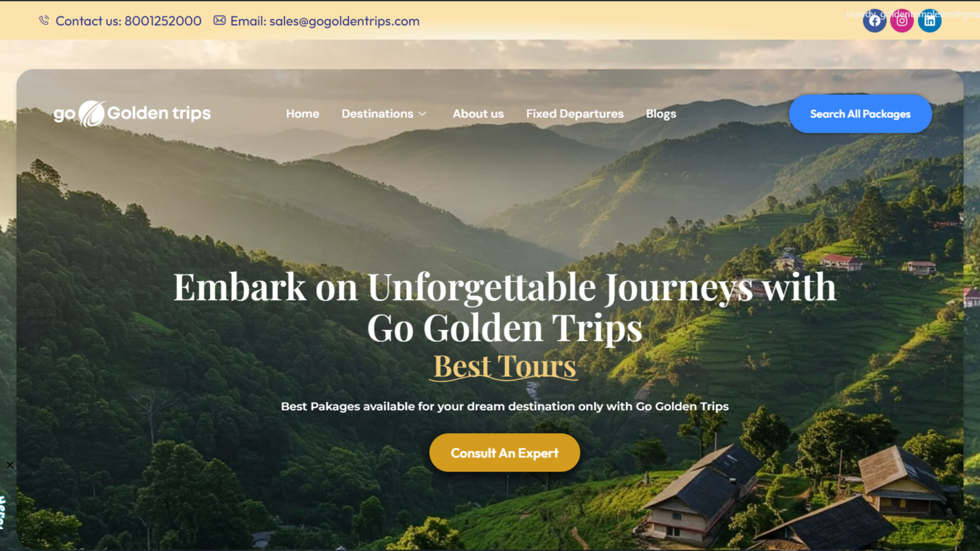This screenshot has width=980, height=551.
Task: Click the sales@gogoldentrips.com email link
Action: (x=345, y=21)
